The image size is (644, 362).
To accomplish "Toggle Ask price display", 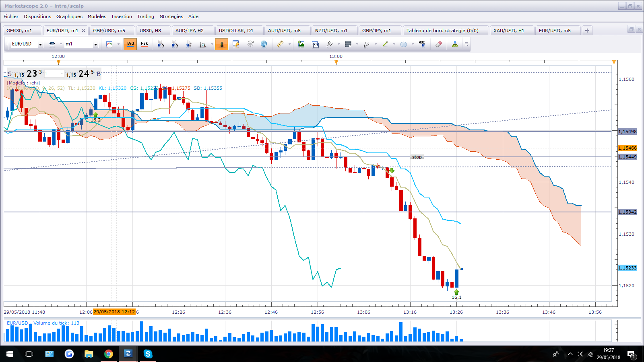I will [144, 44].
